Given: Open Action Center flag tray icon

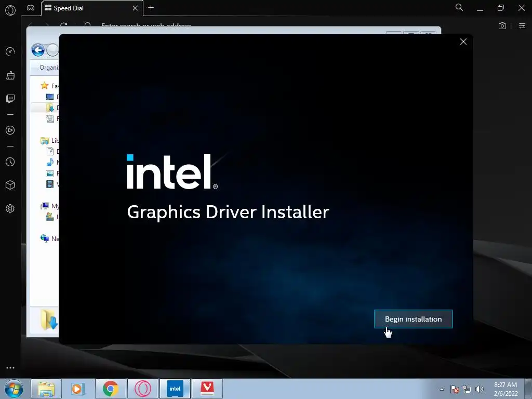Looking at the screenshot, I should tap(455, 389).
